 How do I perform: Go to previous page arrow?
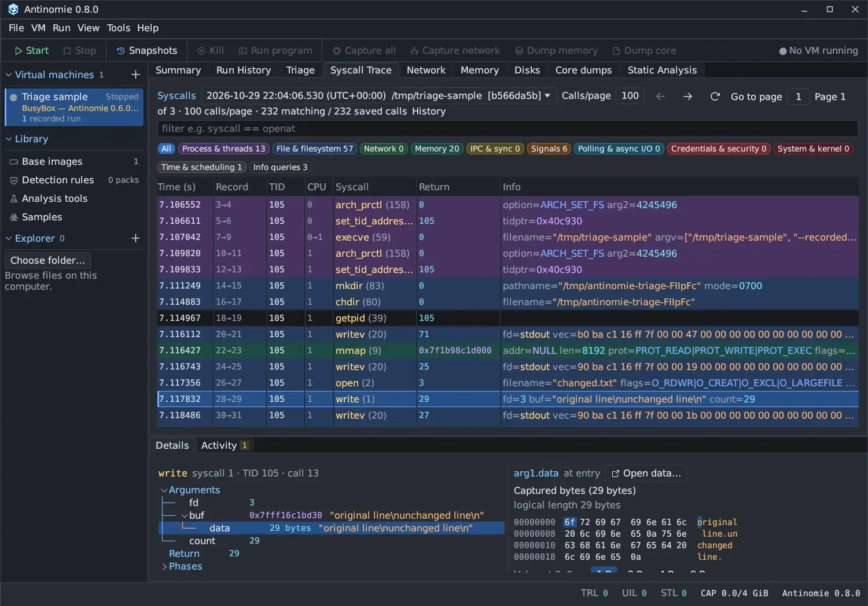coord(660,97)
